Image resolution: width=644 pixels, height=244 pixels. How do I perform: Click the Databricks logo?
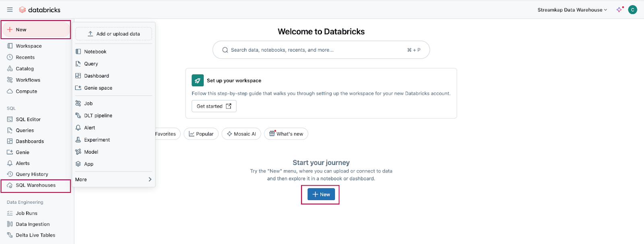pos(39,10)
